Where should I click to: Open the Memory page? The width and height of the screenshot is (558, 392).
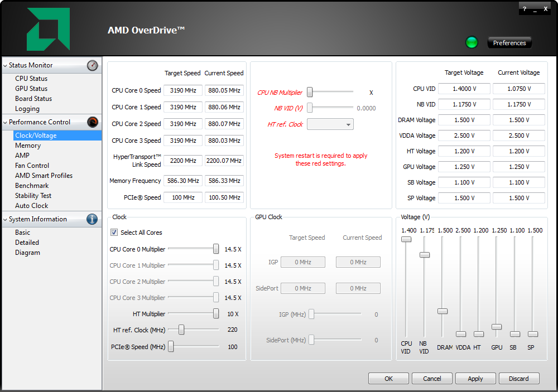28,146
